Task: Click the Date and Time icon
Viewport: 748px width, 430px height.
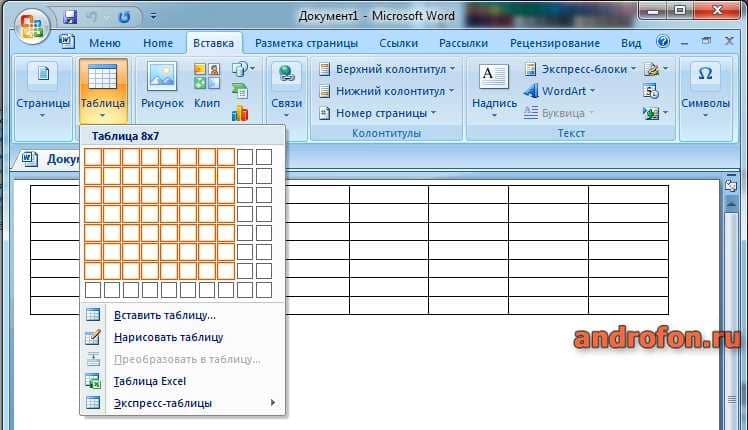Action: [651, 91]
